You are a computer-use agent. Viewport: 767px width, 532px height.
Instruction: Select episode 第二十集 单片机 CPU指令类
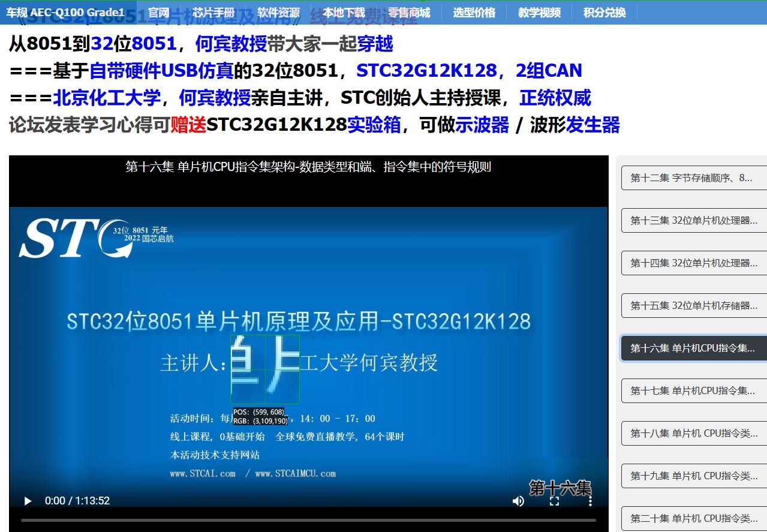coord(694,518)
